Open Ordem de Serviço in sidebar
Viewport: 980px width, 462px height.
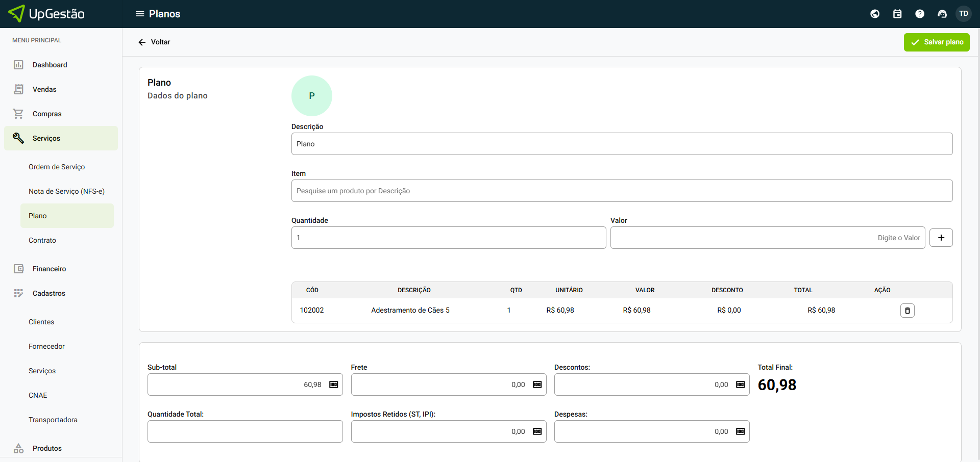pyautogui.click(x=57, y=167)
